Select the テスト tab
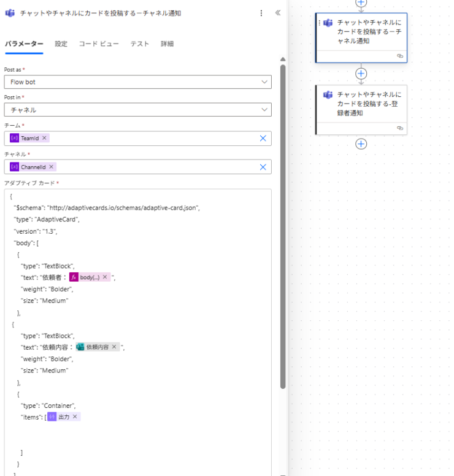The image size is (454, 476). 140,44
